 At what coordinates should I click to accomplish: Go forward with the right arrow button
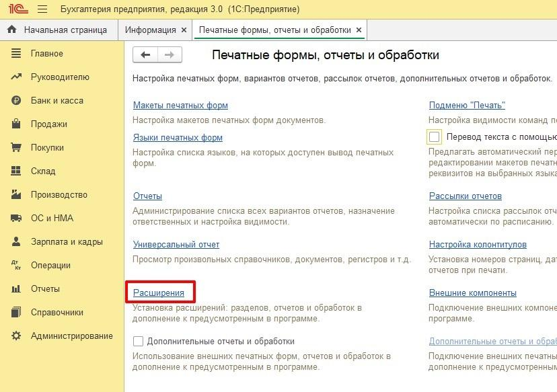click(170, 55)
